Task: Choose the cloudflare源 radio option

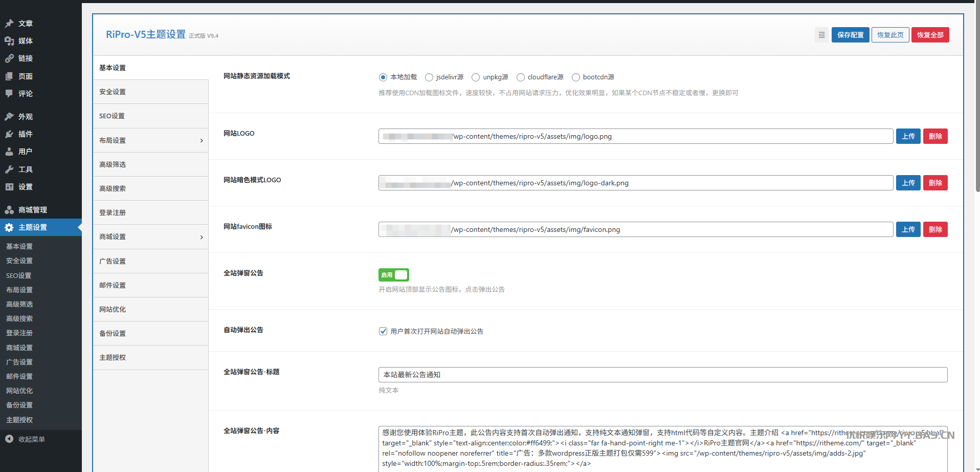Action: pyautogui.click(x=521, y=77)
